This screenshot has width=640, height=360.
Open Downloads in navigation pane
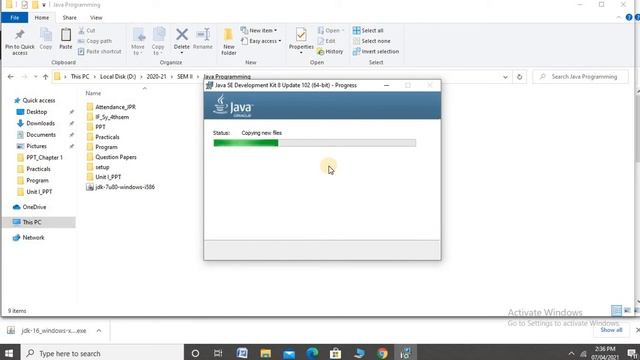tap(36, 123)
